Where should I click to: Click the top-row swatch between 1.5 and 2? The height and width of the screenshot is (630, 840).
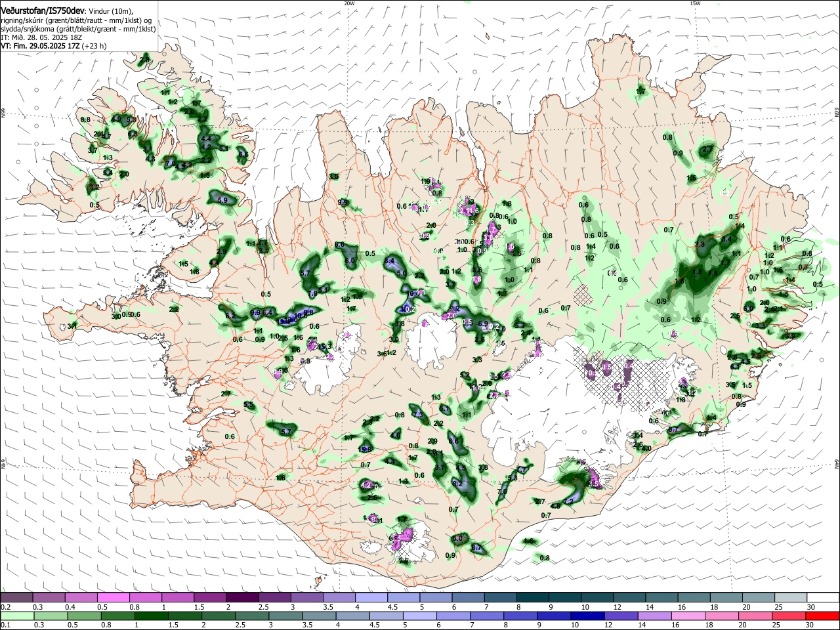click(x=209, y=597)
